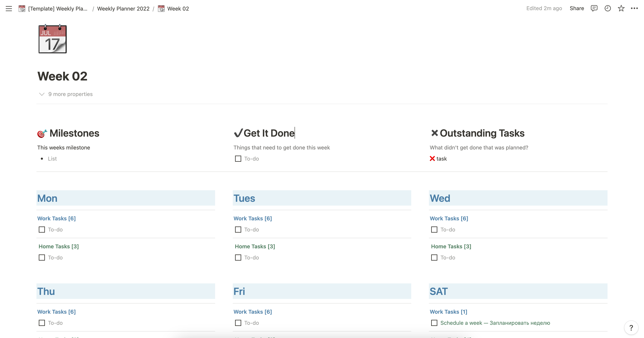View page history clock icon

click(x=608, y=8)
